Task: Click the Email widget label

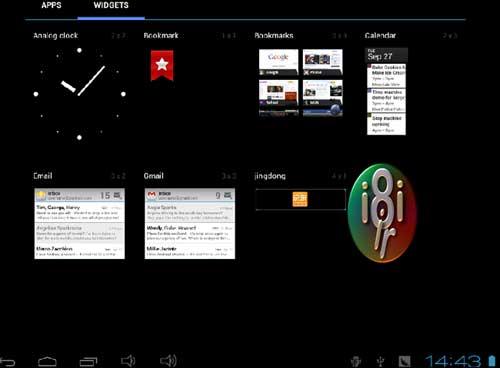Action: pos(43,176)
